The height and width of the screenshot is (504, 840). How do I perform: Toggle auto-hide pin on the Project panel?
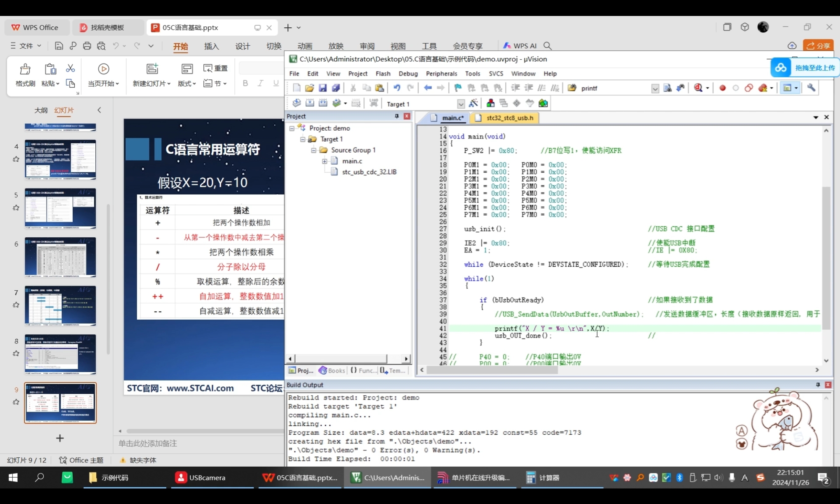point(396,116)
